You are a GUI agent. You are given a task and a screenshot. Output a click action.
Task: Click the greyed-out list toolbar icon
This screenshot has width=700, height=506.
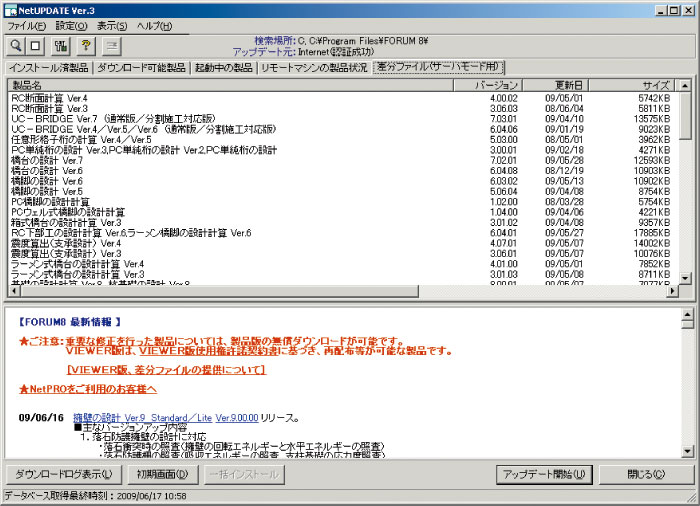point(112,46)
